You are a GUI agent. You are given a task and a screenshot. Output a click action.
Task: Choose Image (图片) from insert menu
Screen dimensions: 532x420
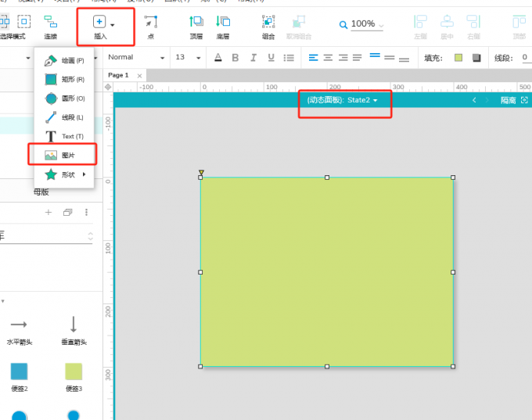[x=64, y=156]
